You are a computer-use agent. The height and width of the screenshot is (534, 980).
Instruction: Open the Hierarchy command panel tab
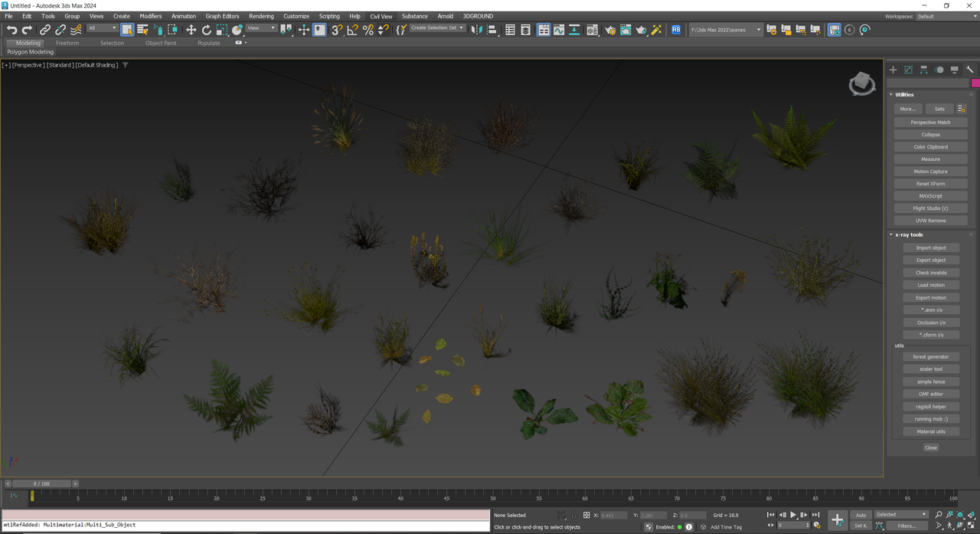coord(924,70)
